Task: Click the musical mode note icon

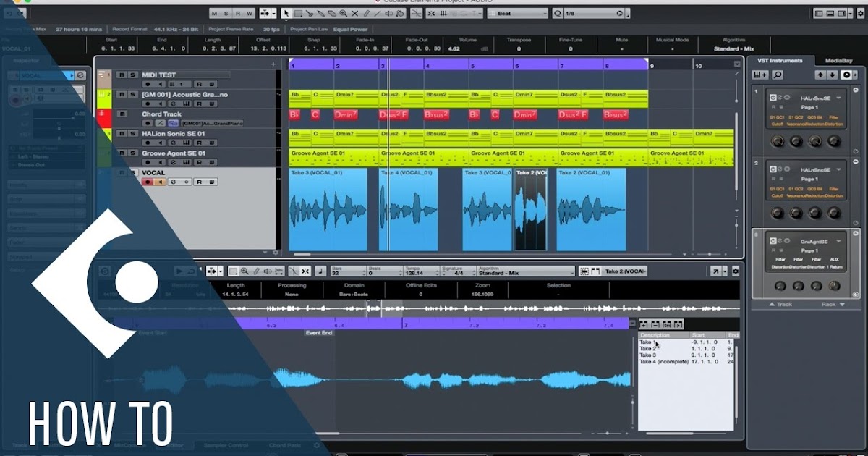Action: click(x=320, y=271)
